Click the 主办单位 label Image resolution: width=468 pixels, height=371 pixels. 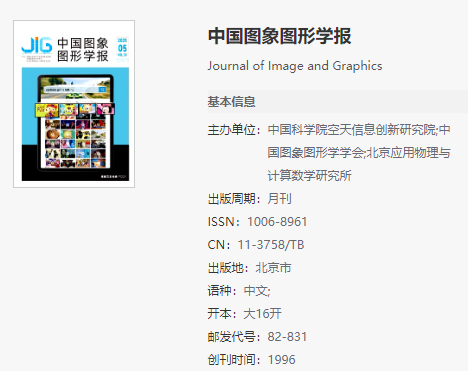pyautogui.click(x=234, y=130)
